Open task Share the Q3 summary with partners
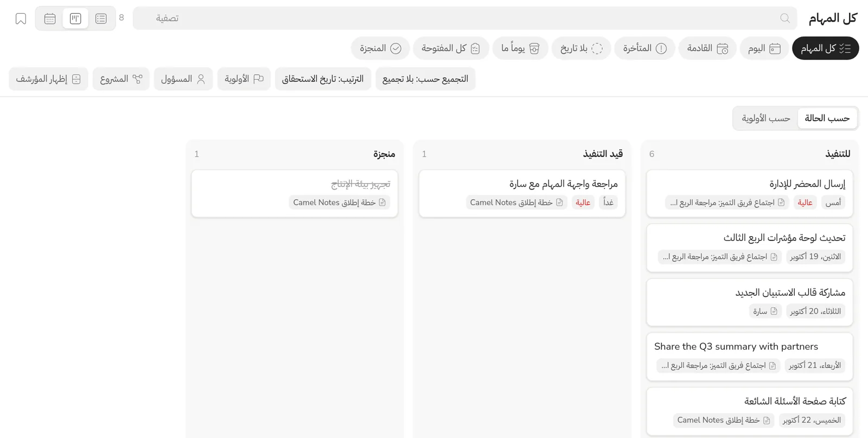Viewport: 868px width, 438px height. 750,357
